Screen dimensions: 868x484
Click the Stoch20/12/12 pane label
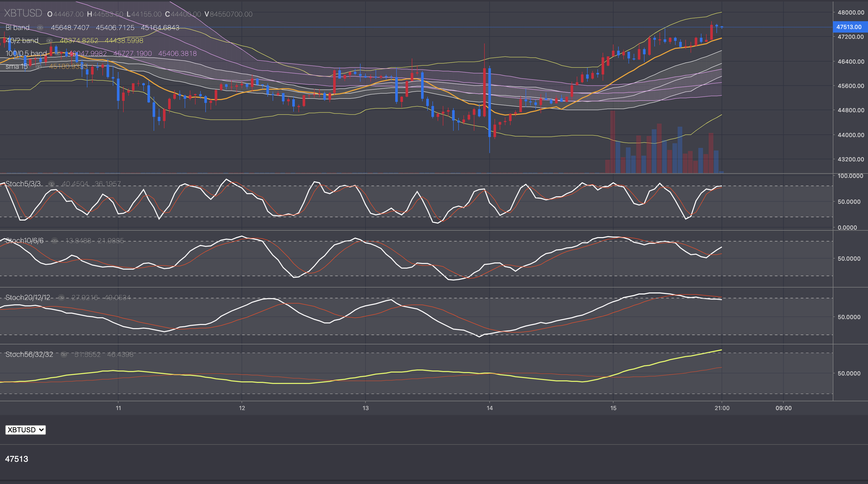28,298
